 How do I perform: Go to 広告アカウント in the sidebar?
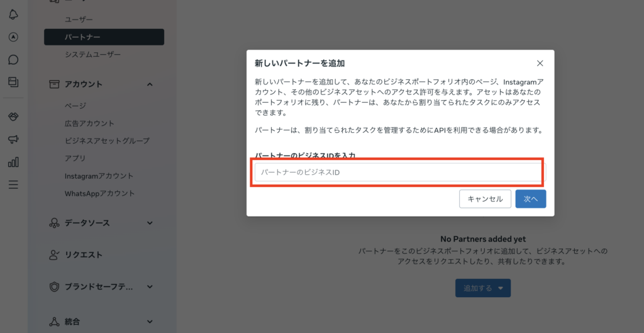click(x=89, y=123)
